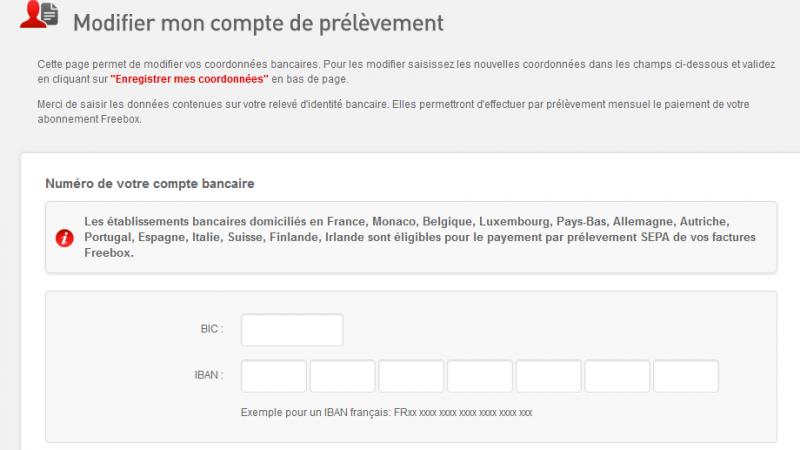This screenshot has width=800, height=450.
Task: Select the second IBAN input box
Action: 342,376
